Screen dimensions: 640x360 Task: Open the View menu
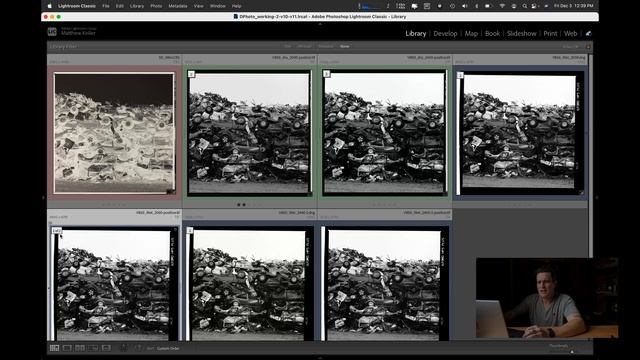pyautogui.click(x=198, y=6)
